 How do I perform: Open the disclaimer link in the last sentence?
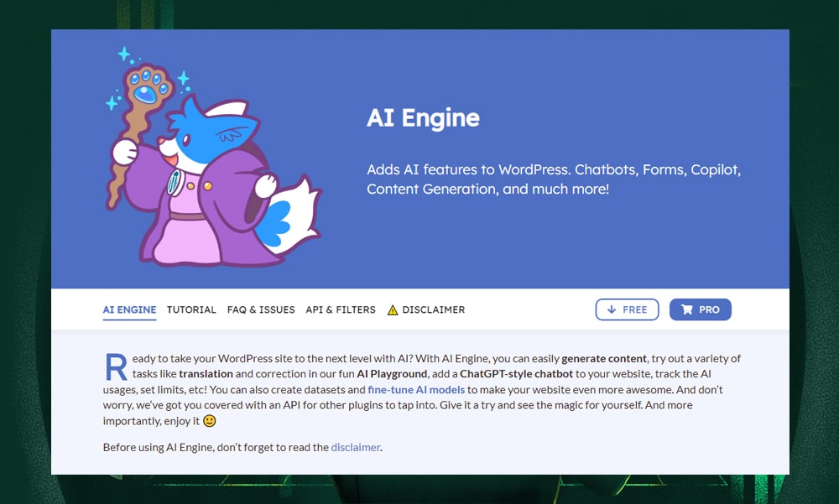coord(356,447)
